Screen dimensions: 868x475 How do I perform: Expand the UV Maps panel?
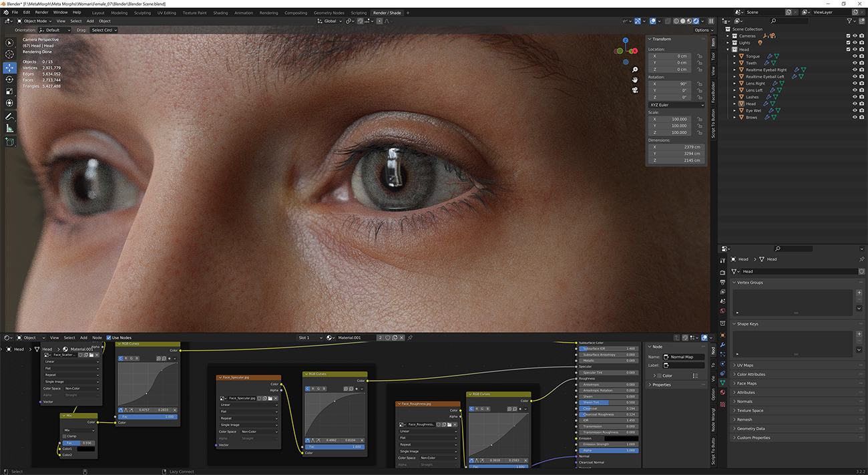[744, 365]
